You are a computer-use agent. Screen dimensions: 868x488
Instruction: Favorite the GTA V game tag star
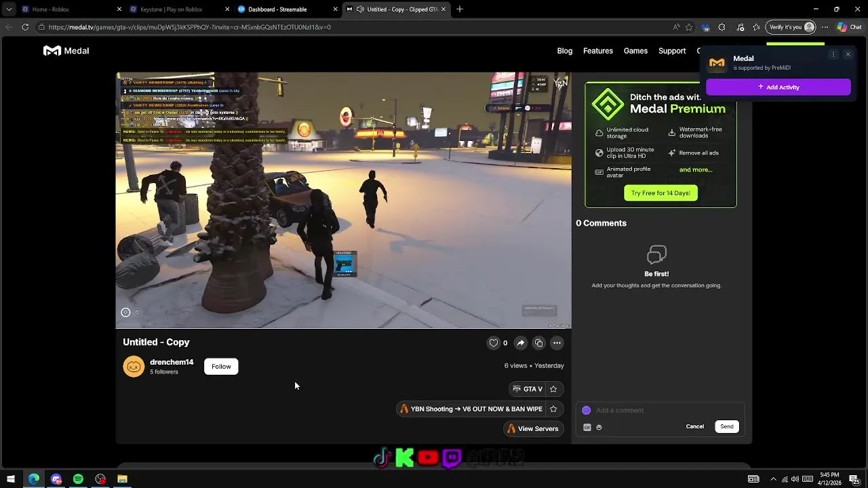coord(553,389)
